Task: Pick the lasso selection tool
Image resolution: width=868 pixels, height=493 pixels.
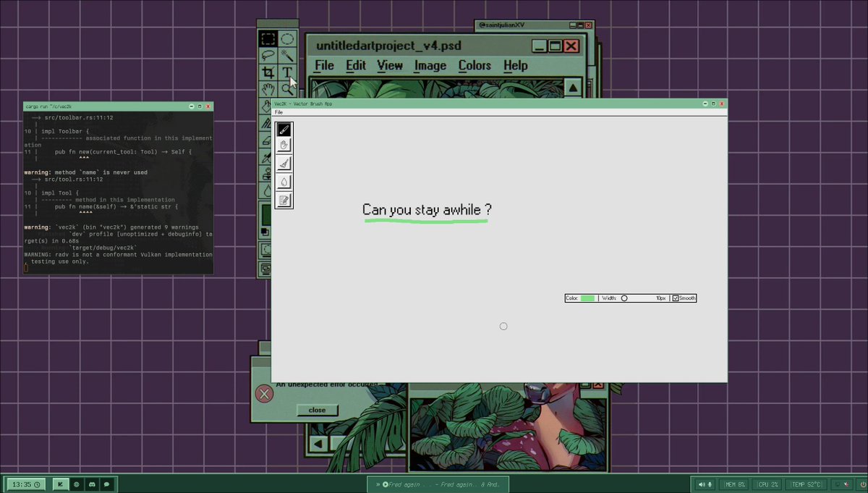Action: coord(268,54)
